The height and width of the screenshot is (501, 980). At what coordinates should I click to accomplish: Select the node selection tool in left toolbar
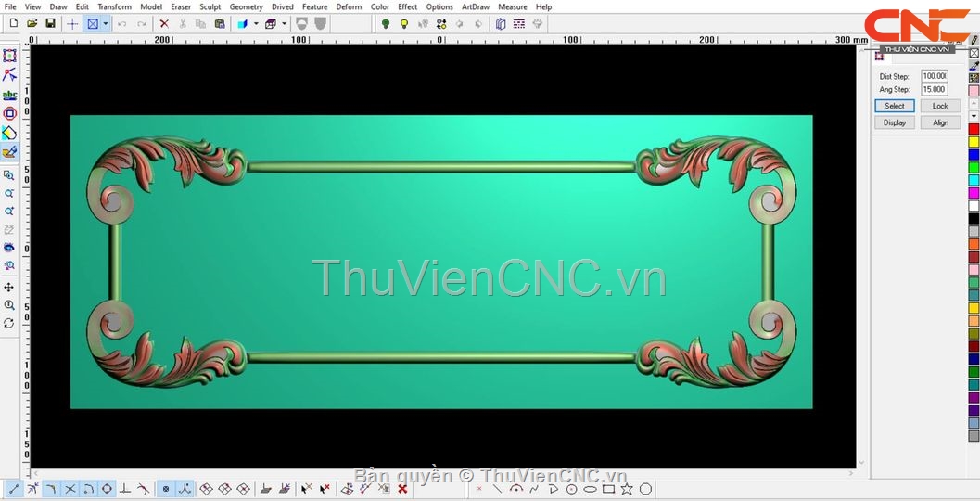click(x=9, y=75)
